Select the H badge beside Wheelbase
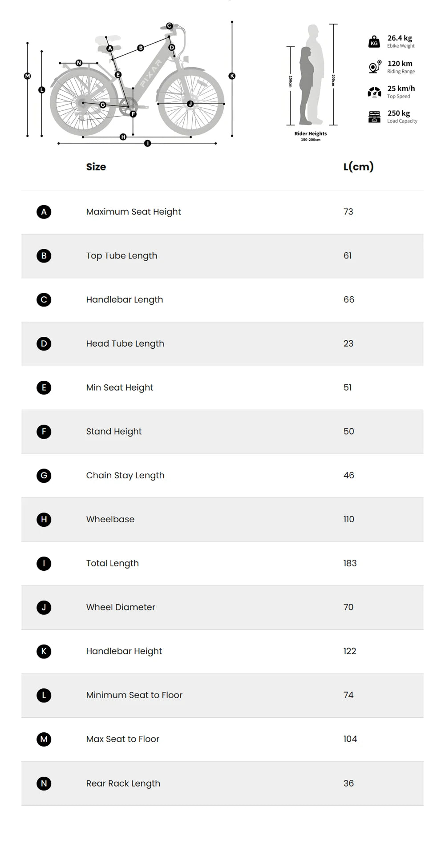The image size is (445, 868). click(x=44, y=519)
